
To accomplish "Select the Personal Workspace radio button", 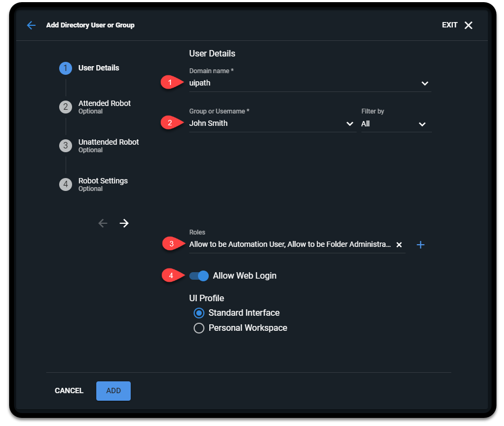I will point(199,327).
